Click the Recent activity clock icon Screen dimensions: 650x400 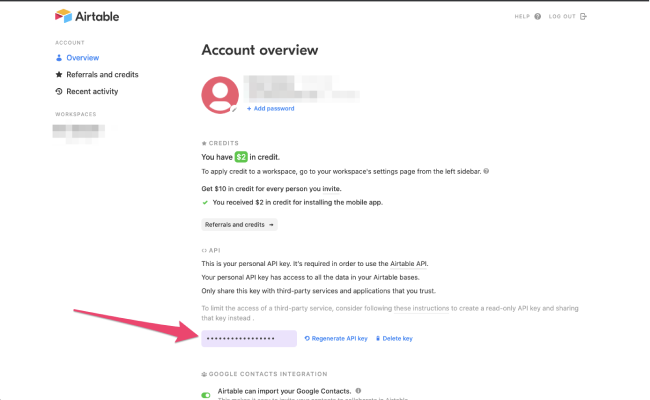59,92
